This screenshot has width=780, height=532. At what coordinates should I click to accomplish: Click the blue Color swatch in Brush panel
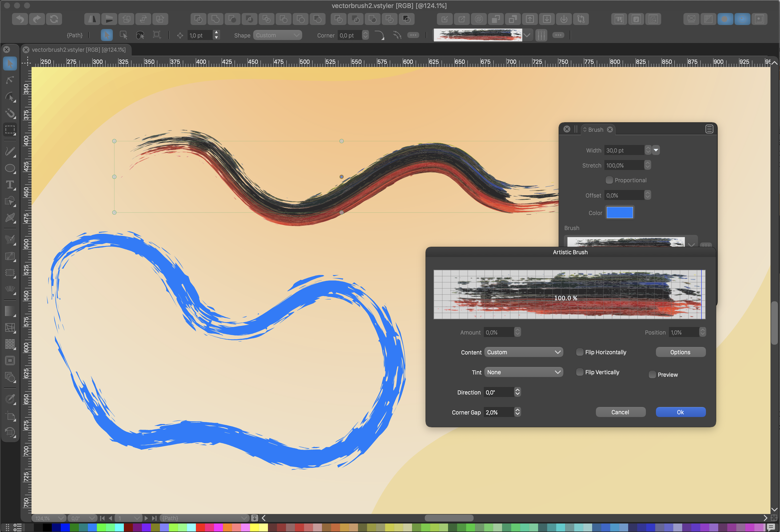point(620,213)
